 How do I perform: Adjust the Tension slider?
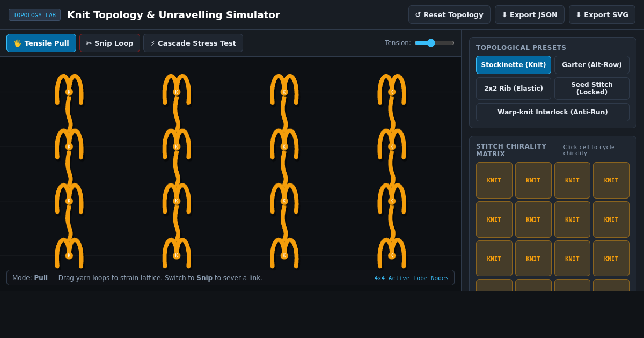tap(434, 43)
